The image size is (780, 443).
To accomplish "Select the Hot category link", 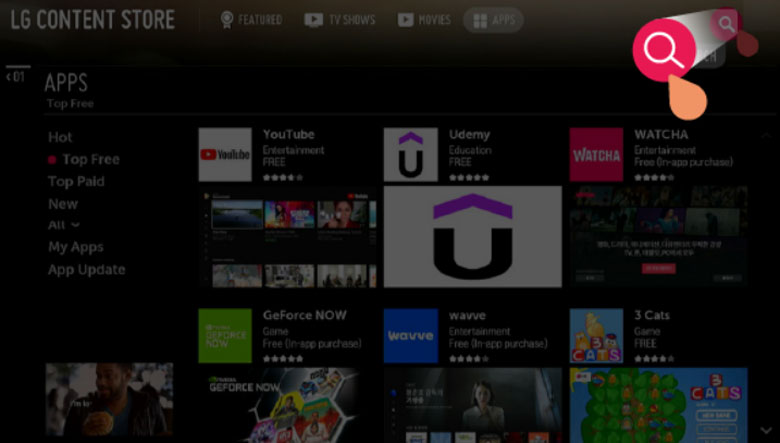I will pyautogui.click(x=60, y=137).
